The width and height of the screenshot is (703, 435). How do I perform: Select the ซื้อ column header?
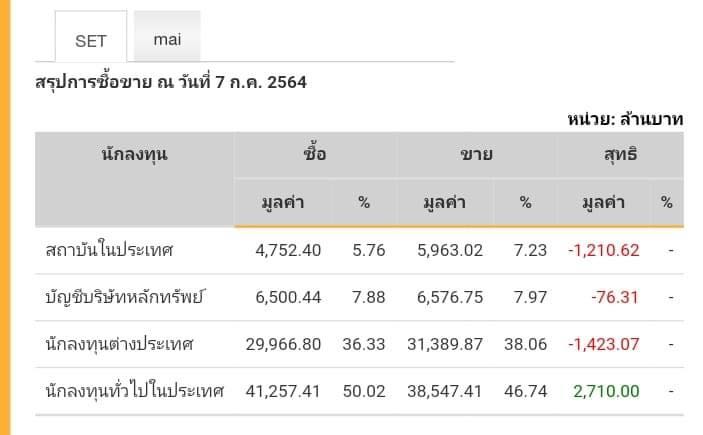[315, 154]
